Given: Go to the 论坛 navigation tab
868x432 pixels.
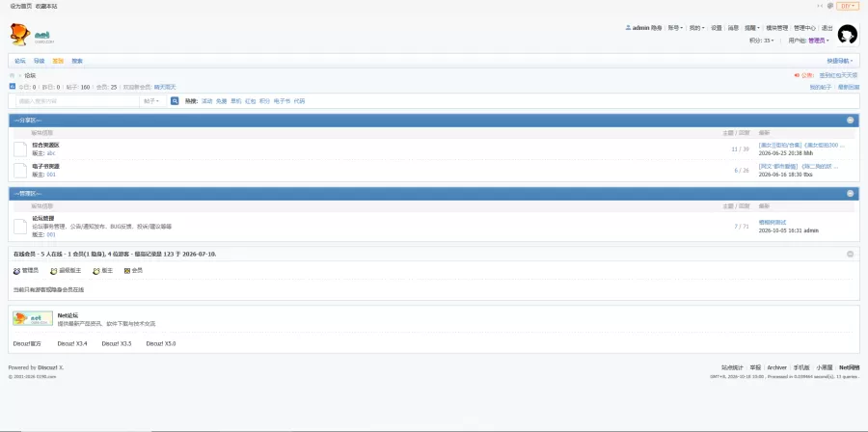Looking at the screenshot, I should 20,61.
